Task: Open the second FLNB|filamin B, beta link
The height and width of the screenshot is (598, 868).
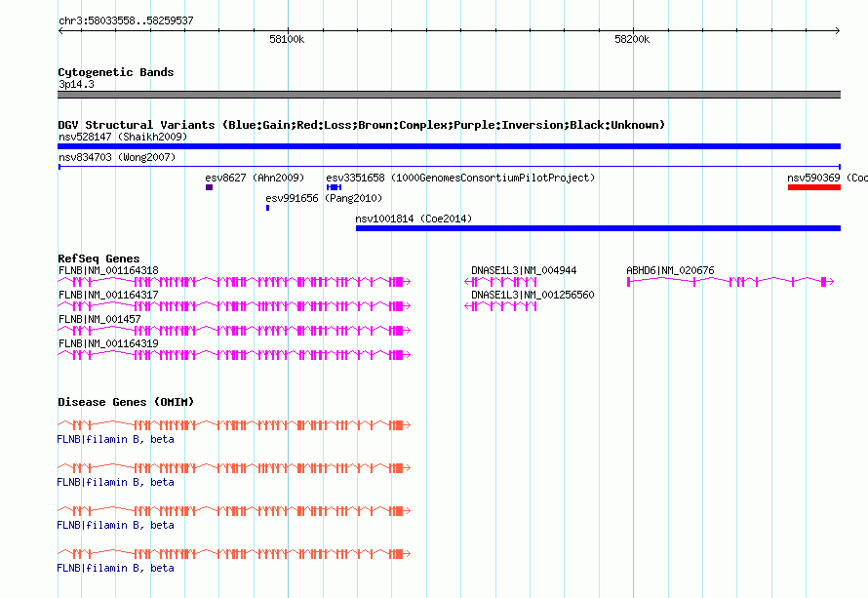Action: point(116,482)
